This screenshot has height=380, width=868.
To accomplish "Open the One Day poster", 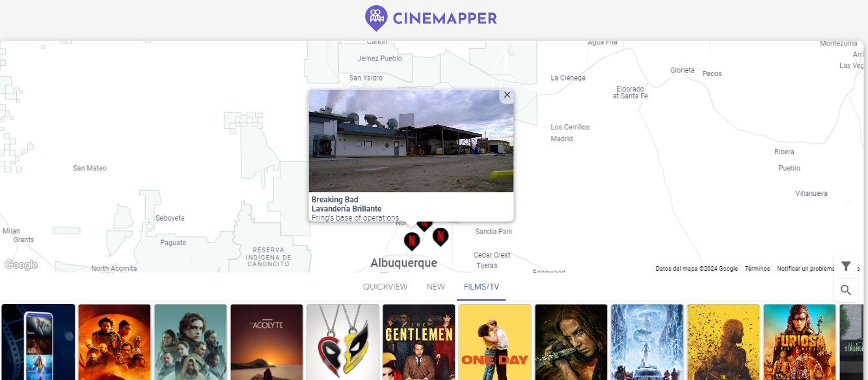I will point(495,342).
